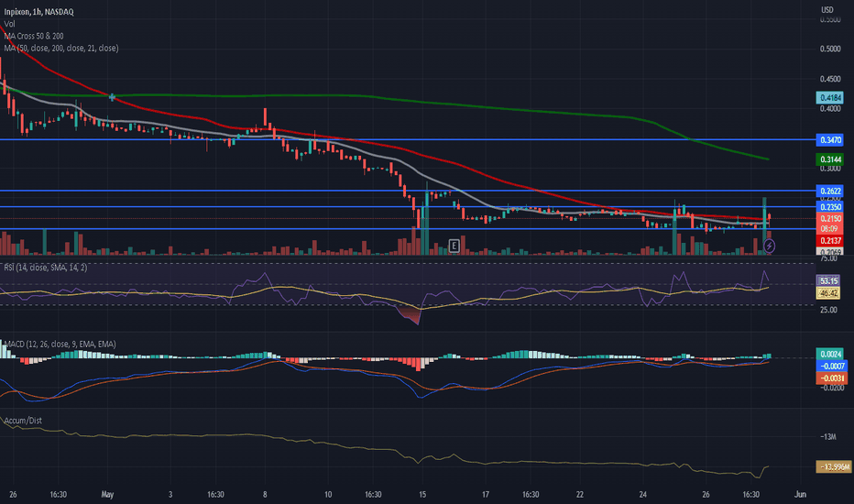Click the '17' date on time axis
854x504 pixels.
point(486,495)
